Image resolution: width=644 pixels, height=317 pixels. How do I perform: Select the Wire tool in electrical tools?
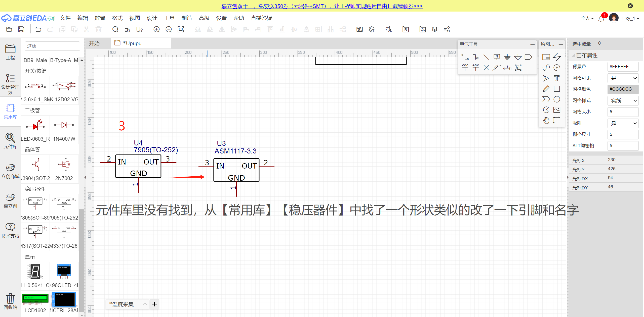pos(465,57)
